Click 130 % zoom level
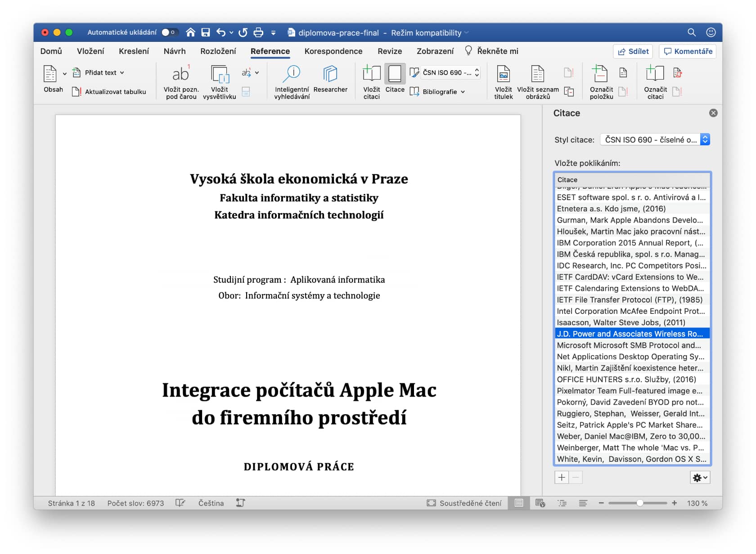The width and height of the screenshot is (756, 554). click(697, 503)
